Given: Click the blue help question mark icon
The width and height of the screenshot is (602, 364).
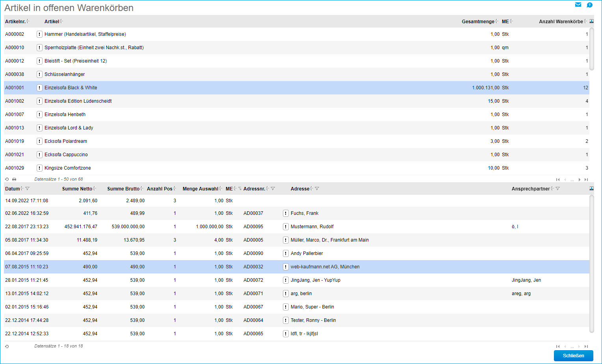Looking at the screenshot, I should tap(589, 5).
